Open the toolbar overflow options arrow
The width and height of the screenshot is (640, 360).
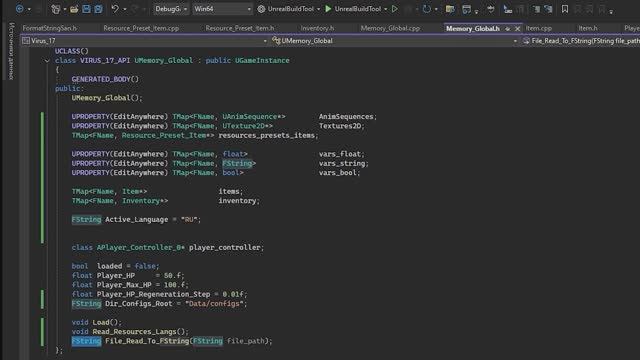click(611, 11)
